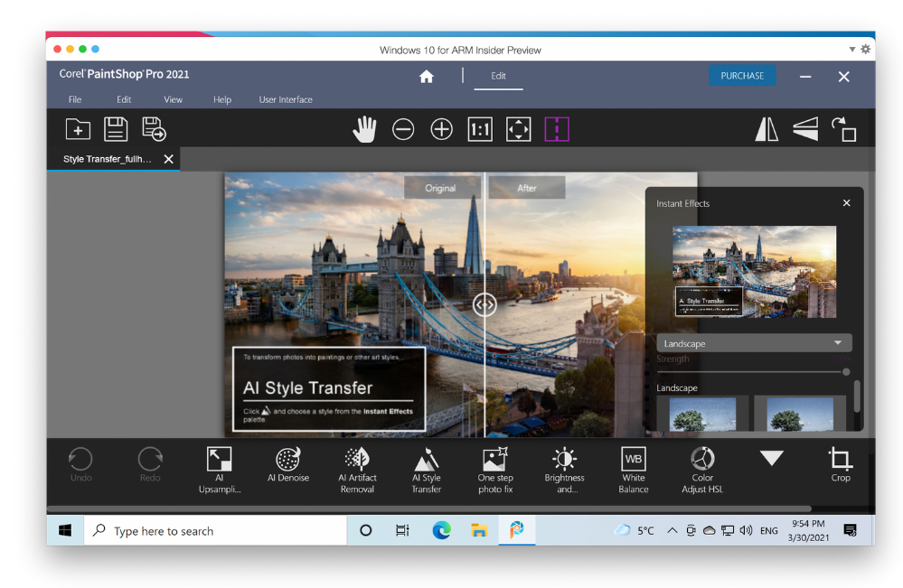Image resolution: width=903 pixels, height=588 pixels.
Task: Open the White Balance tool
Action: click(x=634, y=470)
